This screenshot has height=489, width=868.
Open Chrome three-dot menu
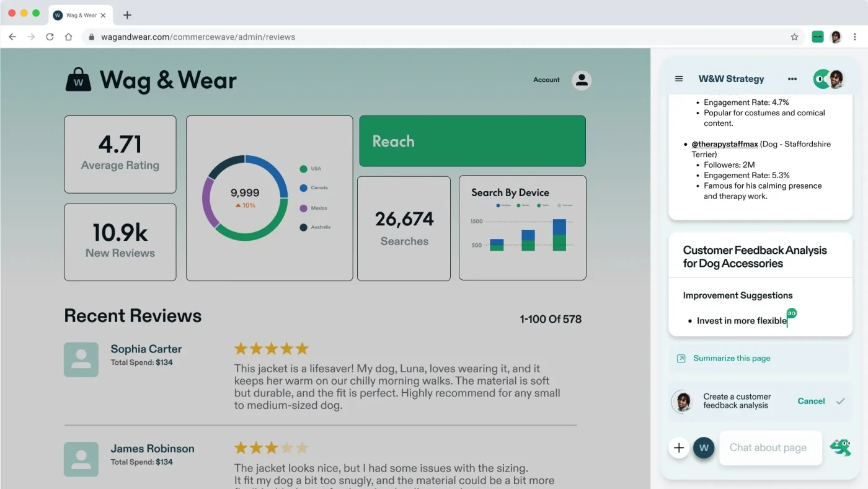point(855,37)
